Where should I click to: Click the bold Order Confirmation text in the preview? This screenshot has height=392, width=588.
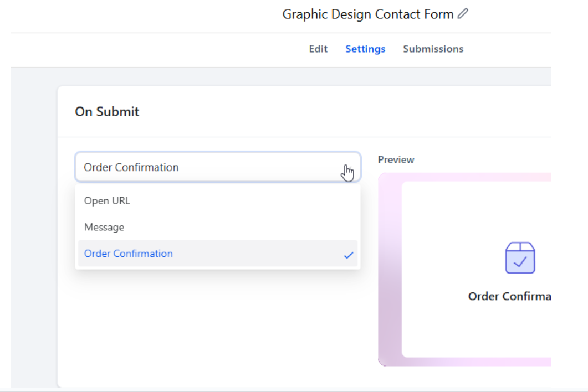pyautogui.click(x=509, y=296)
